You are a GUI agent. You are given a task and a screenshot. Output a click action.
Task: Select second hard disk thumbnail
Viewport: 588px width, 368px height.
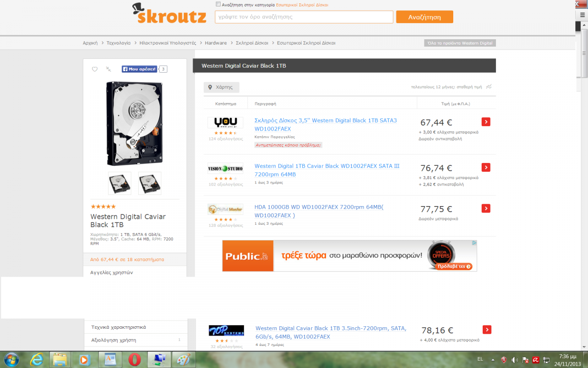[x=149, y=183]
